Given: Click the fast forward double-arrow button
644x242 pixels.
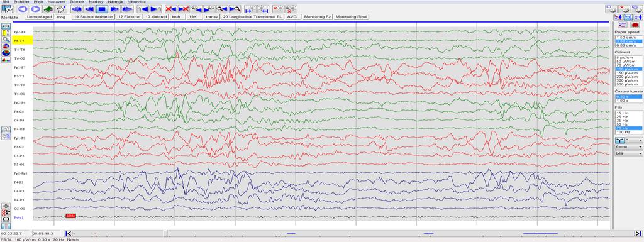Looking at the screenshot, I should (x=127, y=9).
